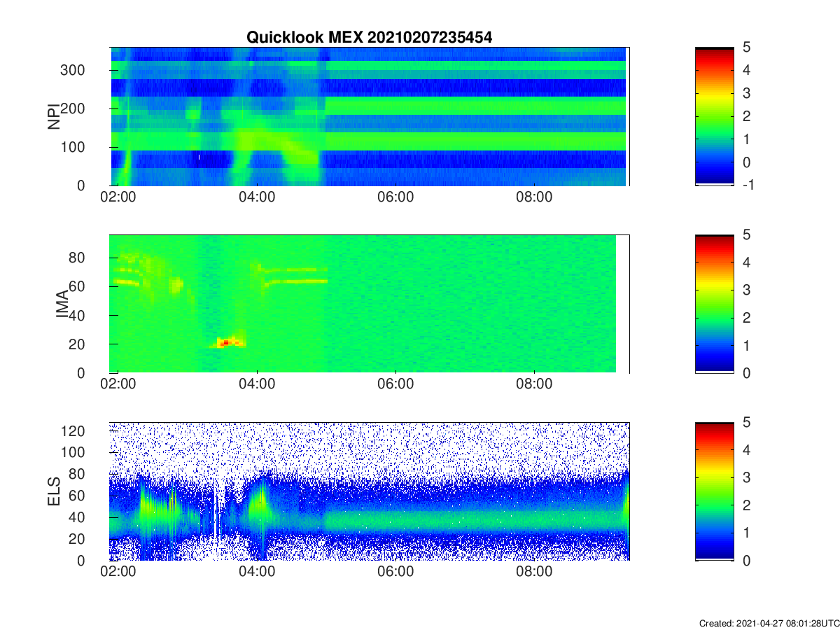Click the 02:00 time label under ELS plot
840x630 pixels.
[x=118, y=573]
